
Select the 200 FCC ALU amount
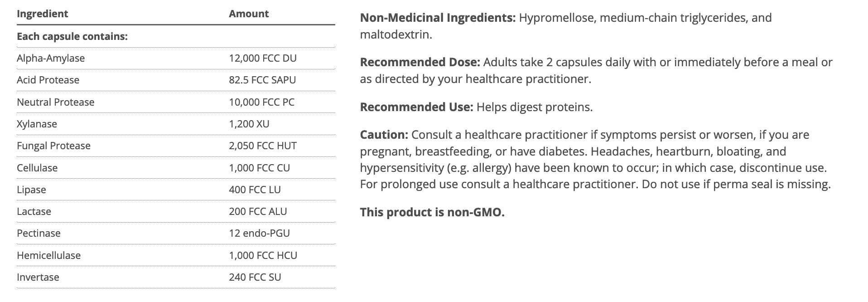coord(258,211)
